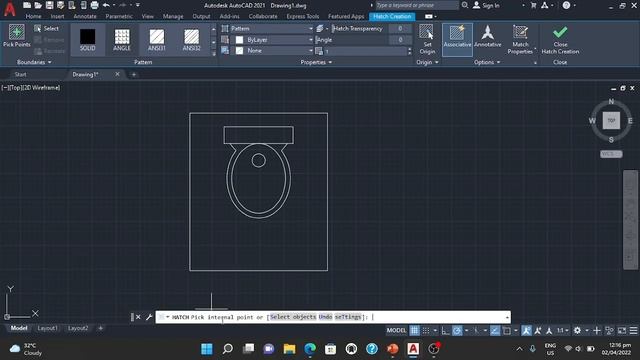Choose the ANSI31 hatch pattern
Image resolution: width=640 pixels, height=360 pixels.
[x=157, y=40]
